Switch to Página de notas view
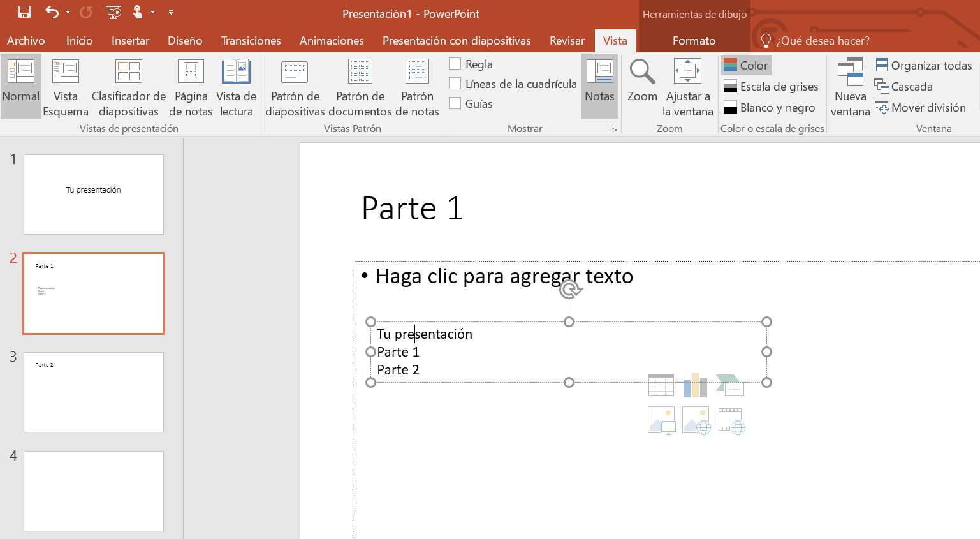 (x=191, y=86)
